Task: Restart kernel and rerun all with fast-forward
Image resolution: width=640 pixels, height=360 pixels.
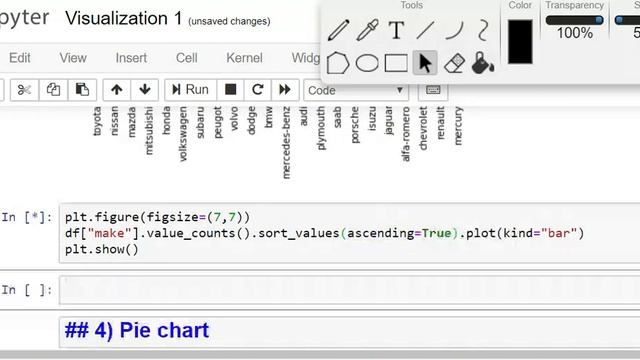Action: pyautogui.click(x=285, y=89)
